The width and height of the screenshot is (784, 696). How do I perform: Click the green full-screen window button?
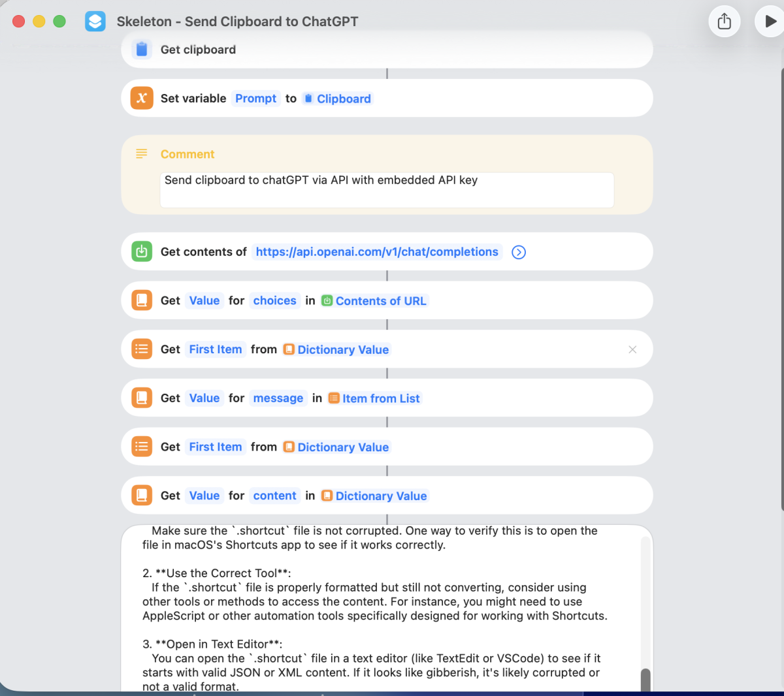tap(59, 22)
